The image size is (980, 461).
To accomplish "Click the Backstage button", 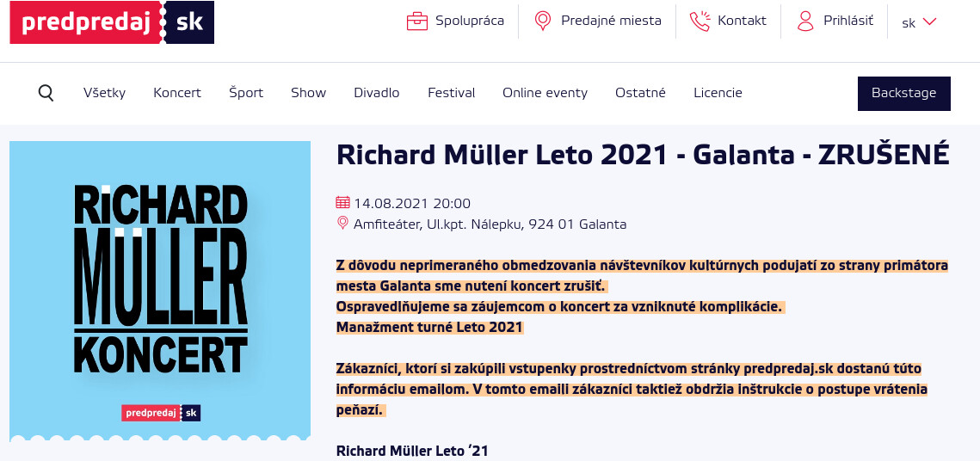I will coord(903,93).
